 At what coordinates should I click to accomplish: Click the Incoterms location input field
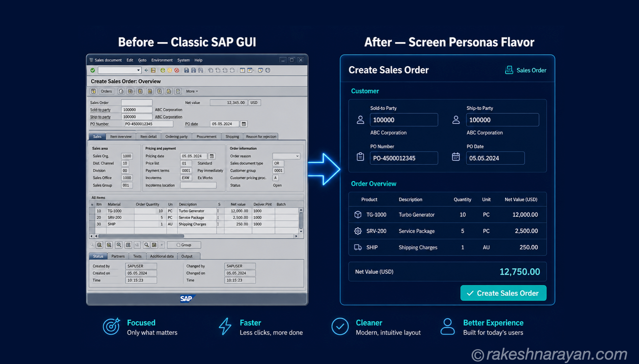[x=198, y=185]
